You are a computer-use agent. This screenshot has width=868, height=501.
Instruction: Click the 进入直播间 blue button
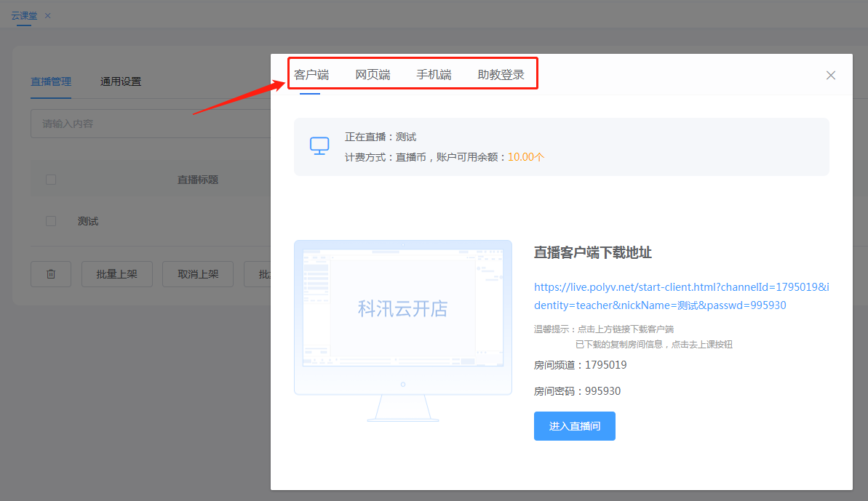[574, 426]
